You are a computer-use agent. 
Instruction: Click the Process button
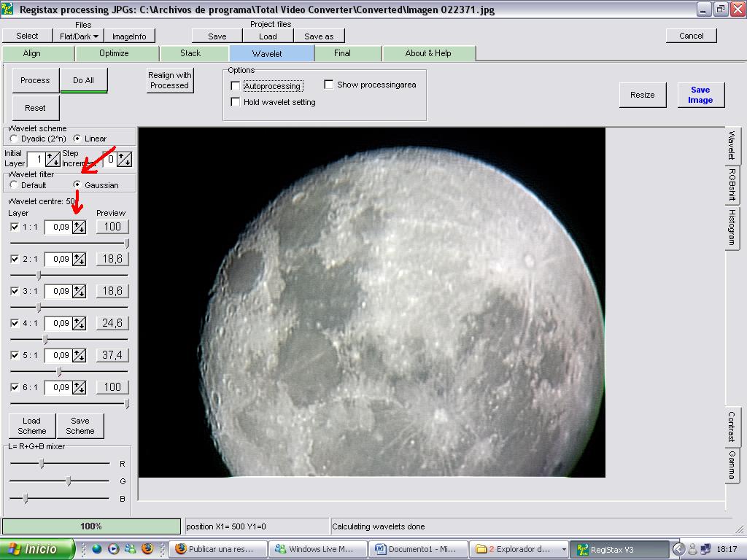point(35,80)
